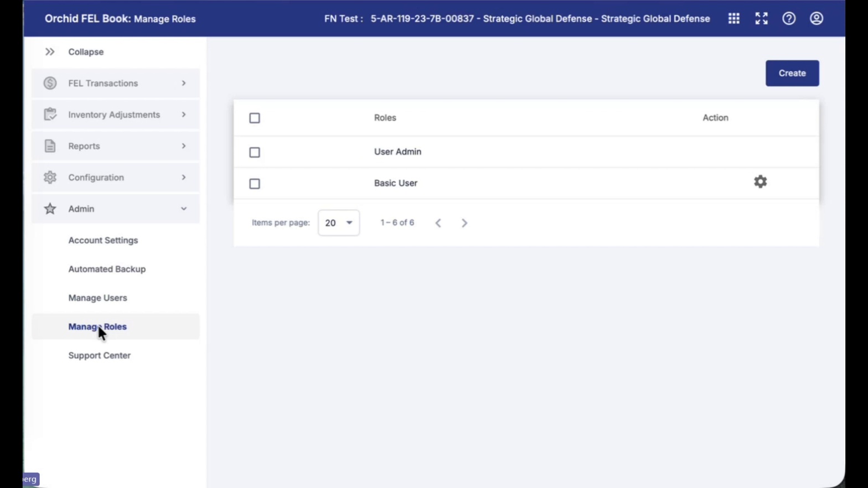Click the Collapse sidebar label
This screenshot has width=868, height=488.
pos(86,51)
